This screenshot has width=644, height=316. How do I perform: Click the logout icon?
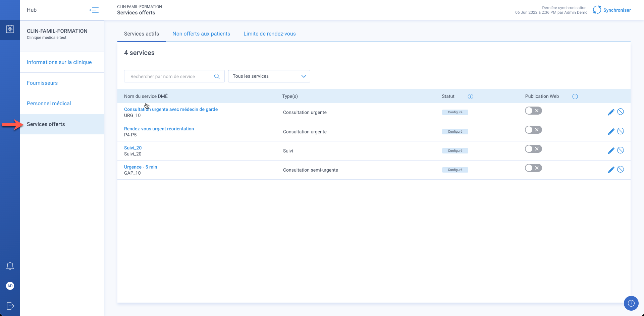pyautogui.click(x=10, y=306)
